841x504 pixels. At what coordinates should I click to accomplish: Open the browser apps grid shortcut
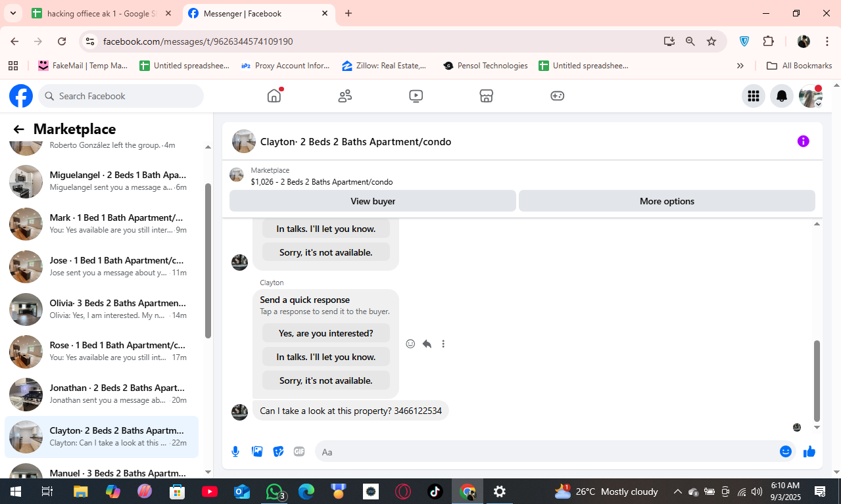coord(12,66)
